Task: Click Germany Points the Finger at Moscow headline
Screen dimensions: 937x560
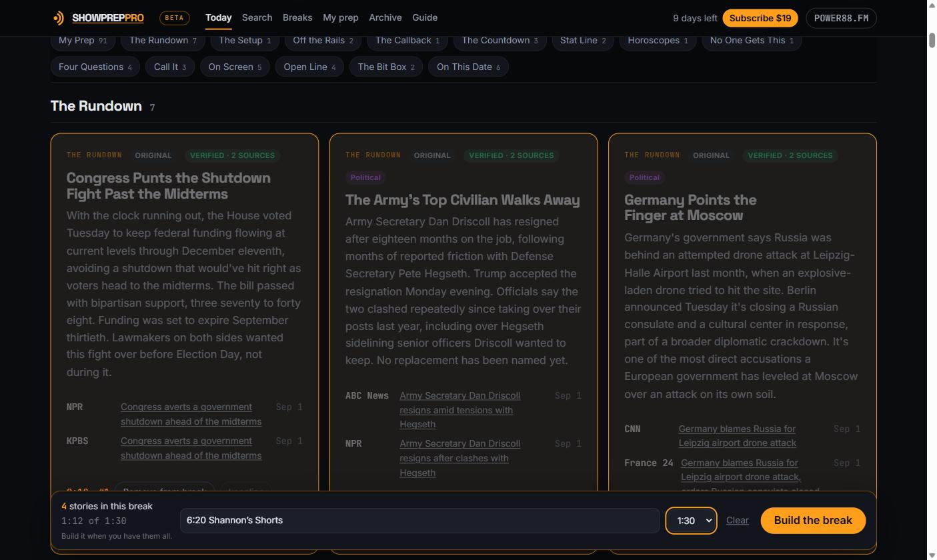Action: tap(690, 207)
